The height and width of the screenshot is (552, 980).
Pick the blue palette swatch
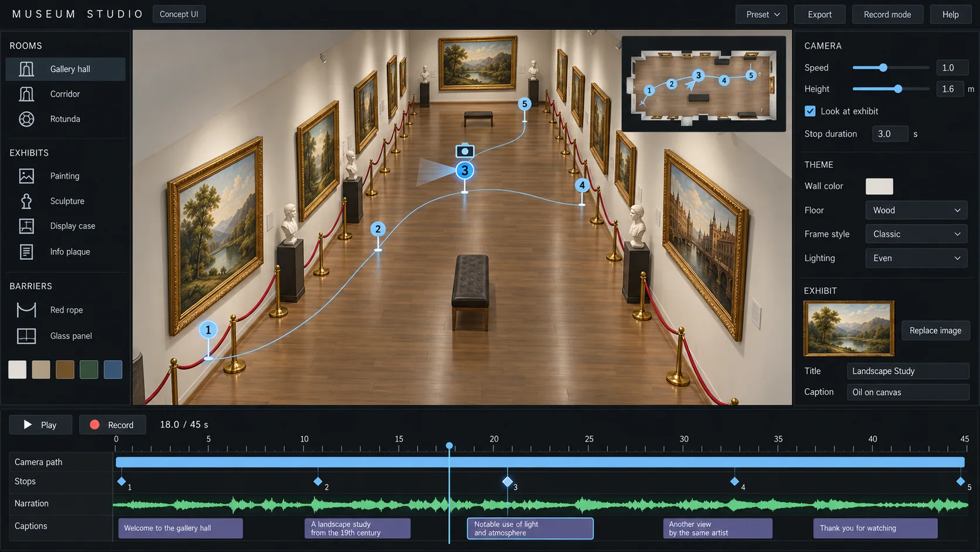(x=113, y=370)
